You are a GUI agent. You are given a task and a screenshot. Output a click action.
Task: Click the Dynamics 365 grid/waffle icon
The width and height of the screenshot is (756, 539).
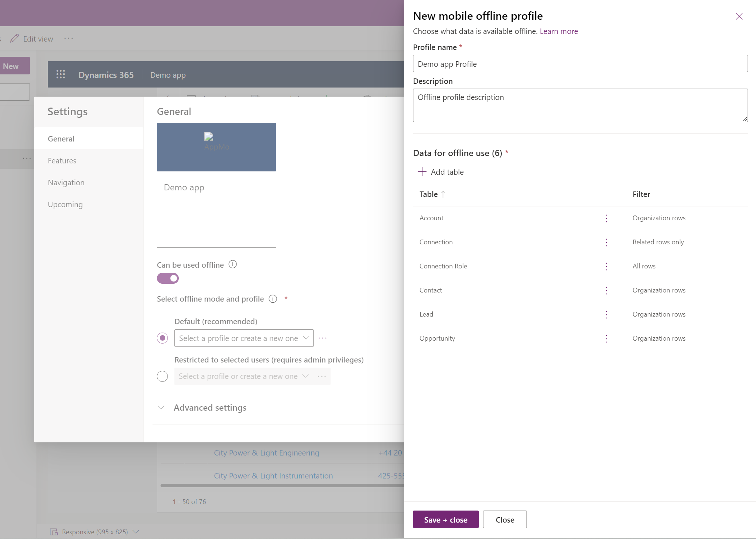click(x=60, y=75)
